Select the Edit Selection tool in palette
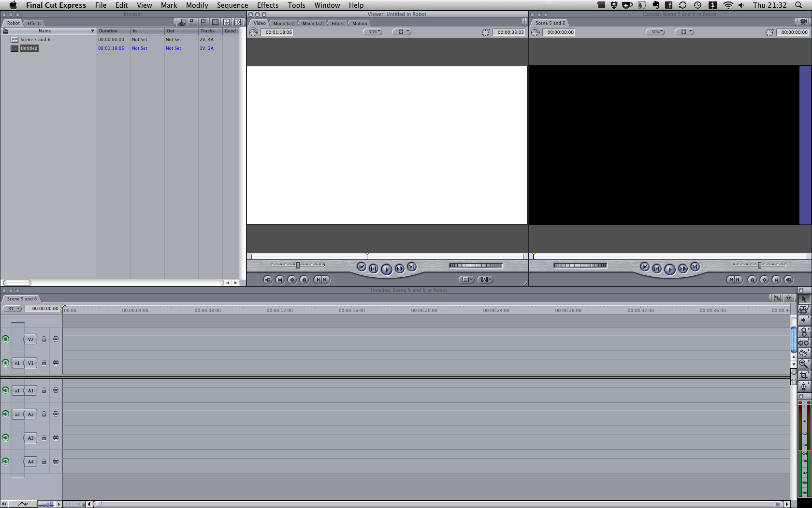Image resolution: width=812 pixels, height=508 pixels. pyautogui.click(x=804, y=310)
